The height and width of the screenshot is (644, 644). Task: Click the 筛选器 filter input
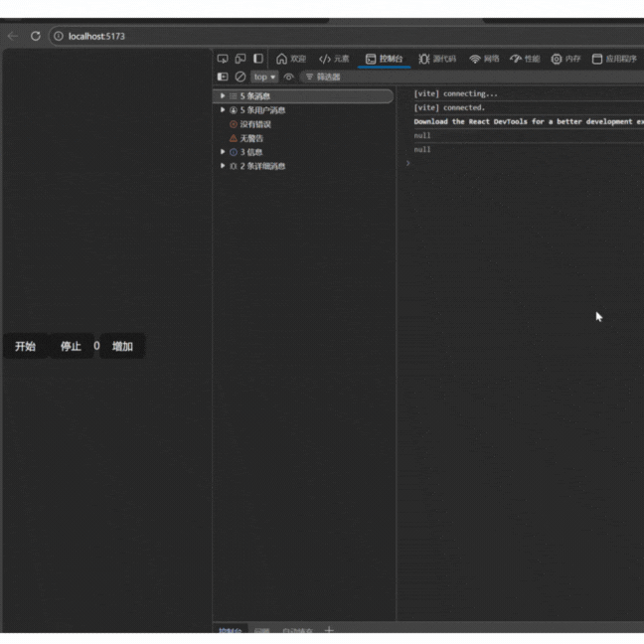472,77
